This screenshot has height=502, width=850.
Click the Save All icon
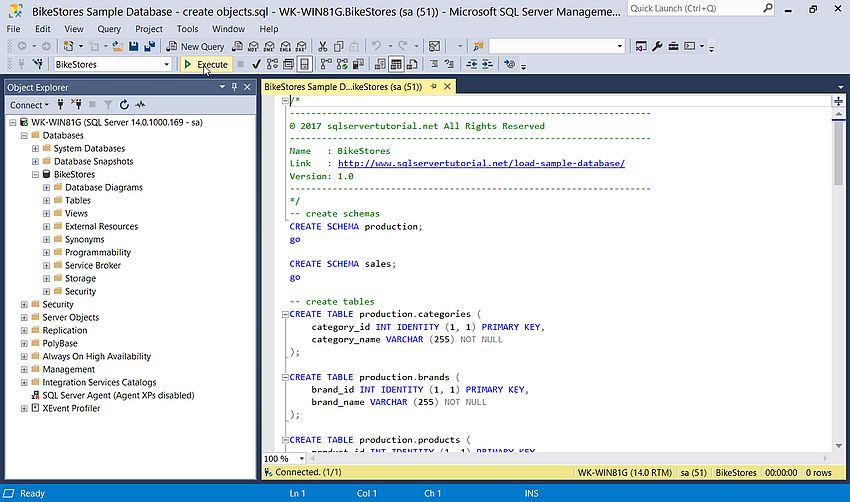coord(149,47)
